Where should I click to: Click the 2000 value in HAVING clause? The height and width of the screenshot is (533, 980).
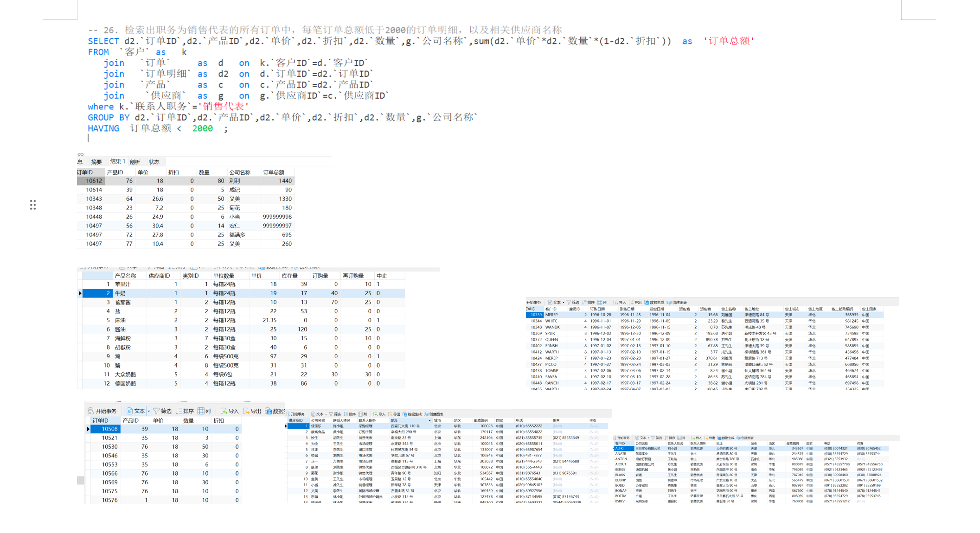click(203, 128)
